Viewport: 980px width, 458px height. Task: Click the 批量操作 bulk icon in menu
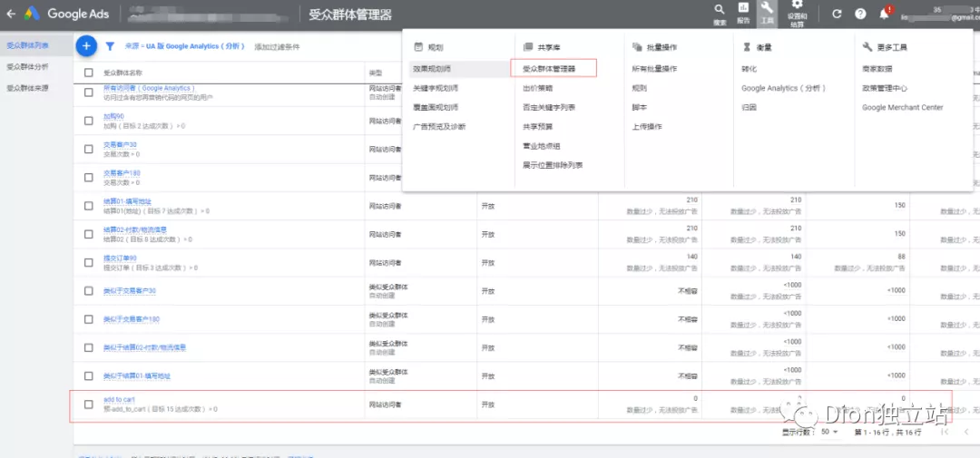(x=637, y=47)
